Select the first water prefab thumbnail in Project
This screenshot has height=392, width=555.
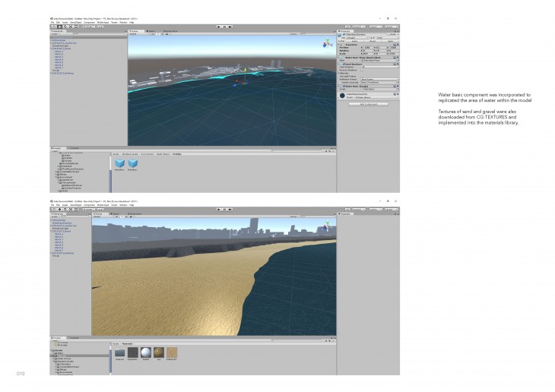coord(119,163)
